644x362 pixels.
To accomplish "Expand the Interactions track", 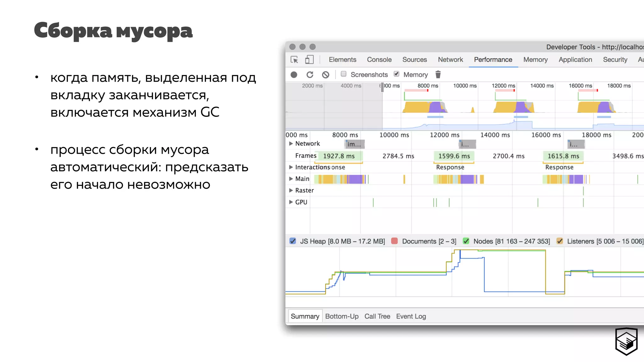I will (x=291, y=167).
